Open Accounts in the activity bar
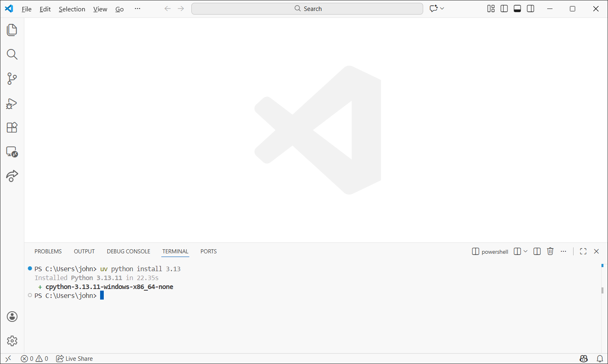608x364 pixels. tap(12, 317)
